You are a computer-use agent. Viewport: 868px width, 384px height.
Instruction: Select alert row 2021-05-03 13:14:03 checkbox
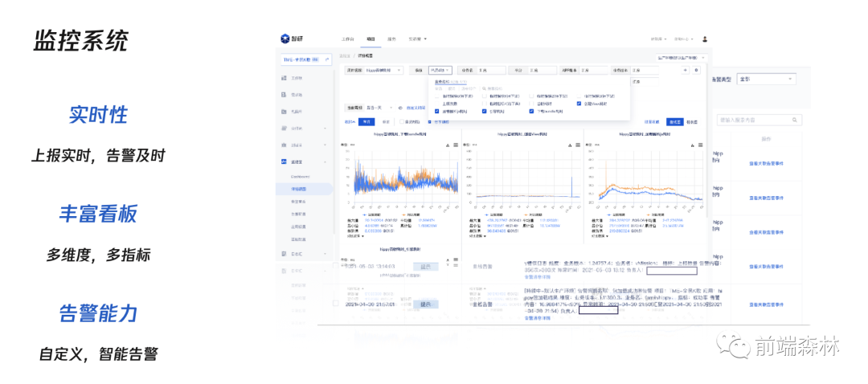click(335, 266)
